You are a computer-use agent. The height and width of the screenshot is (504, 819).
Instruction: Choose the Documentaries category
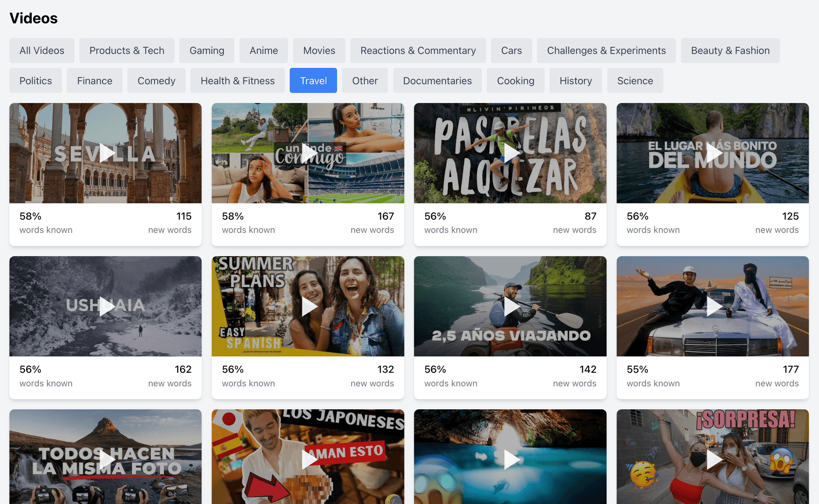tap(437, 81)
